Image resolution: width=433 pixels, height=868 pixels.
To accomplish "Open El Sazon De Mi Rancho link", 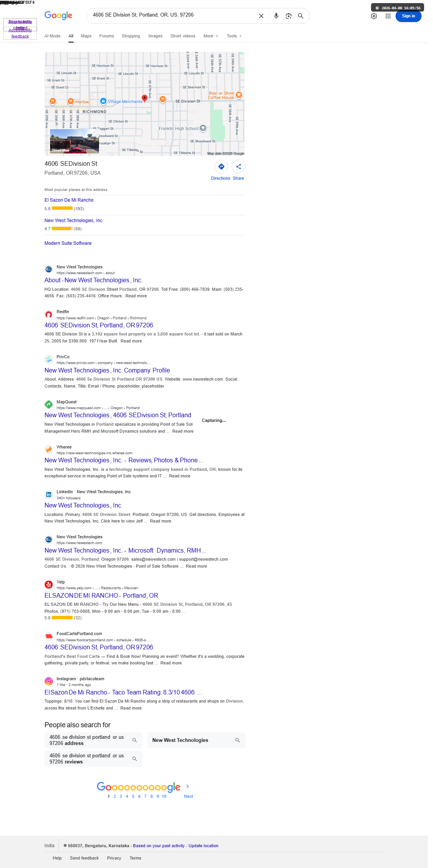I will [69, 200].
